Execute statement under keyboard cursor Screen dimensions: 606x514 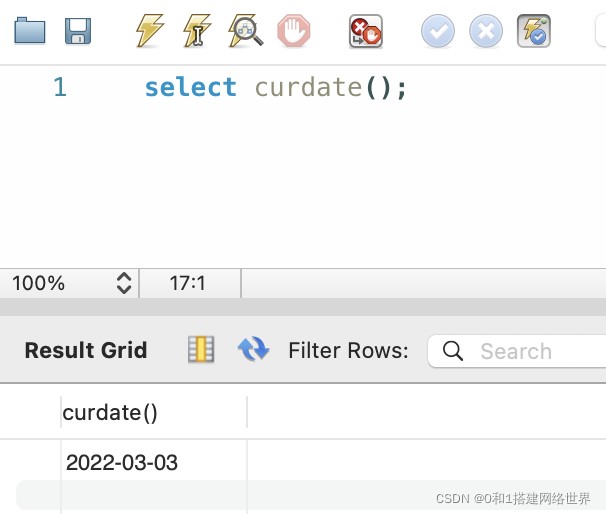coord(197,31)
